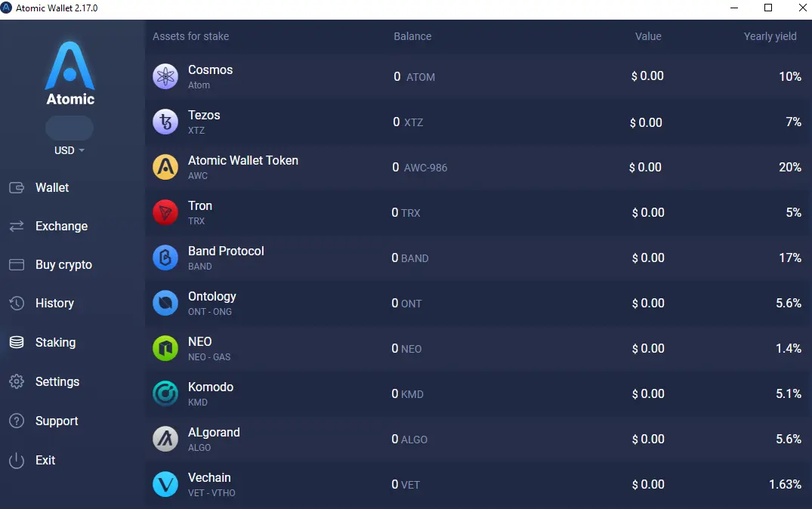Select the Vechain asset name
The height and width of the screenshot is (509, 812).
click(x=209, y=477)
